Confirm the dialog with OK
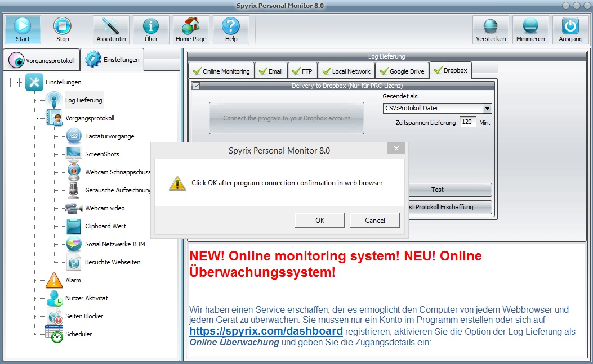 click(319, 221)
